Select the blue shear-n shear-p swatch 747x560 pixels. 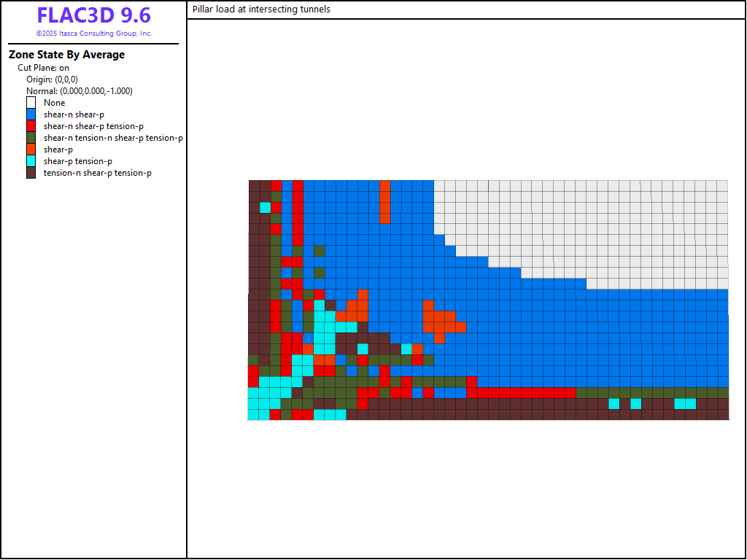(31, 114)
